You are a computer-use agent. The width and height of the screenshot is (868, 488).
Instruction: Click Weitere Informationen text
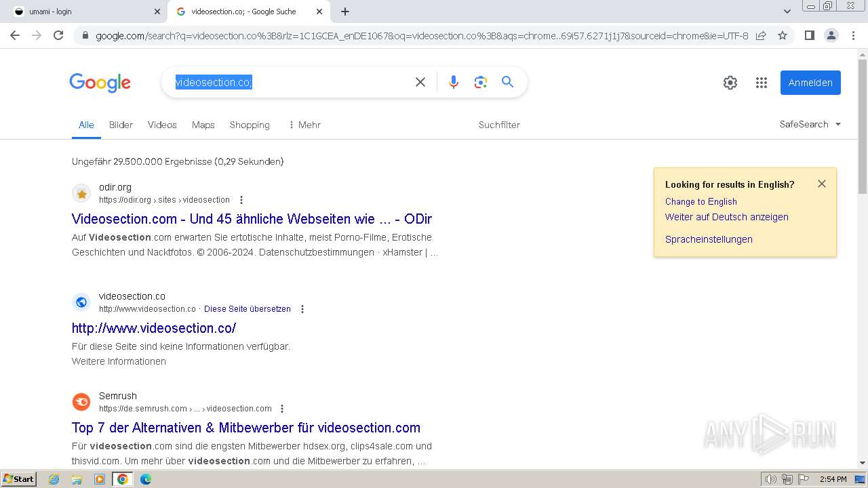click(119, 361)
